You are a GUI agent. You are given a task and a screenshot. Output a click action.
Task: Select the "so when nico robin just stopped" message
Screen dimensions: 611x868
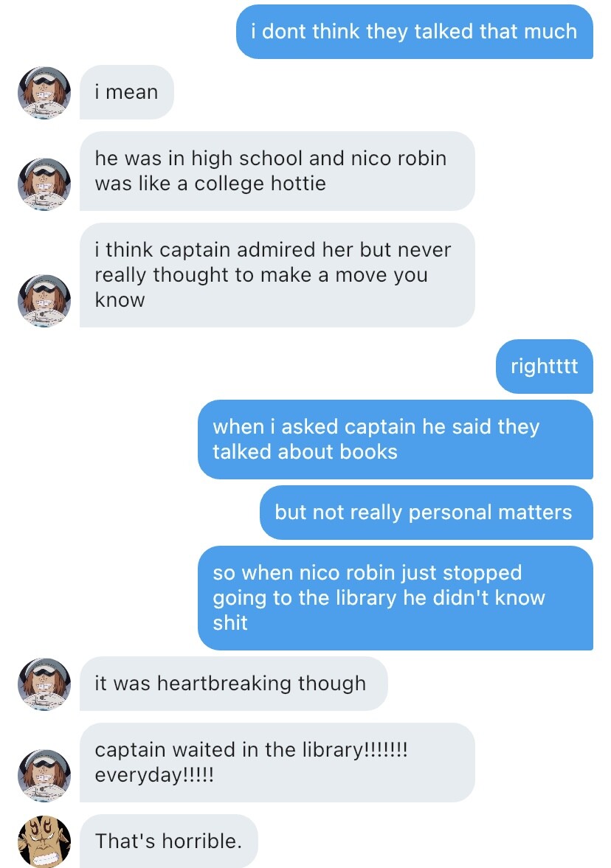coord(395,598)
